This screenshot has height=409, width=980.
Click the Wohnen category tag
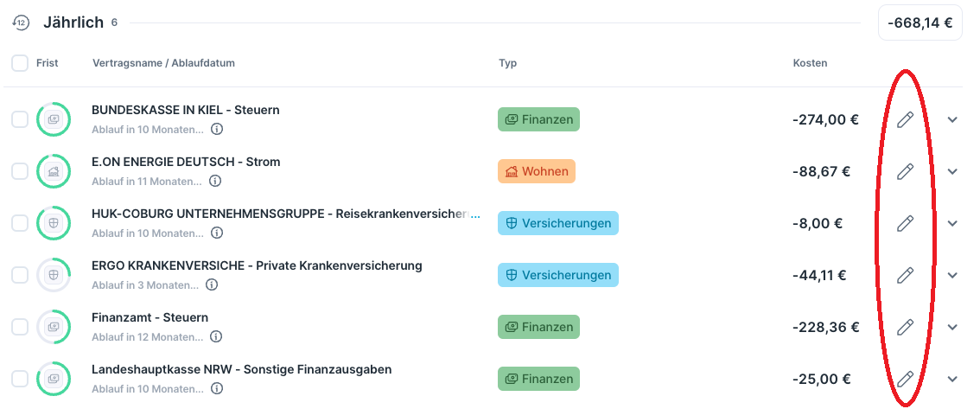[536, 171]
